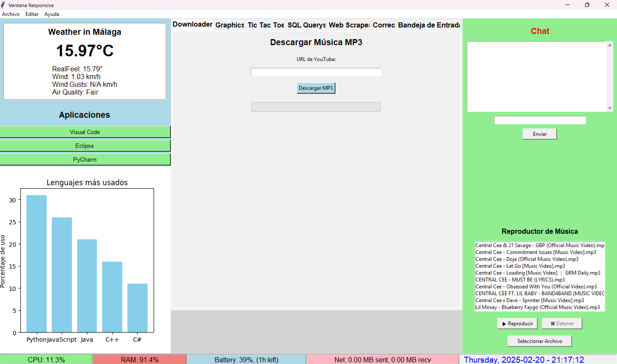Click the chat message input field

[x=539, y=120]
